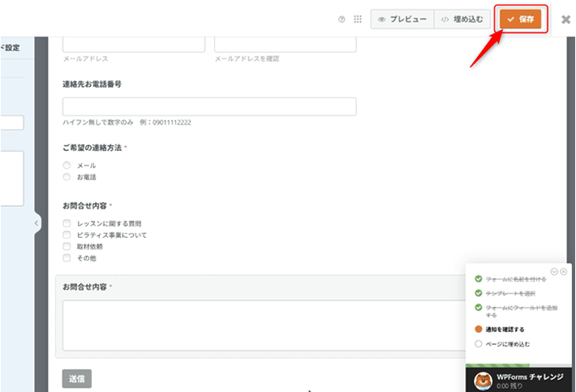This screenshot has width=576, height=392.
Task: Click the 連絡先お電話番号 field label
Action: tap(92, 84)
